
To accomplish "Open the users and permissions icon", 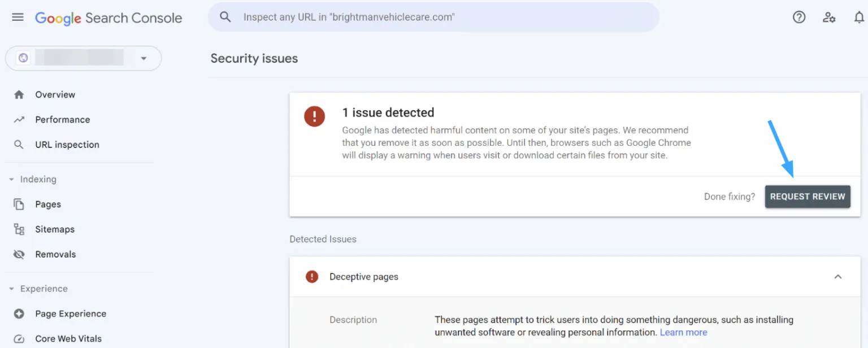I will tap(828, 18).
